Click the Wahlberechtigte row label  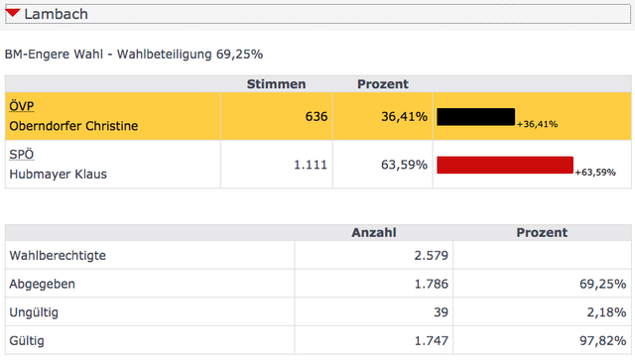(x=58, y=256)
